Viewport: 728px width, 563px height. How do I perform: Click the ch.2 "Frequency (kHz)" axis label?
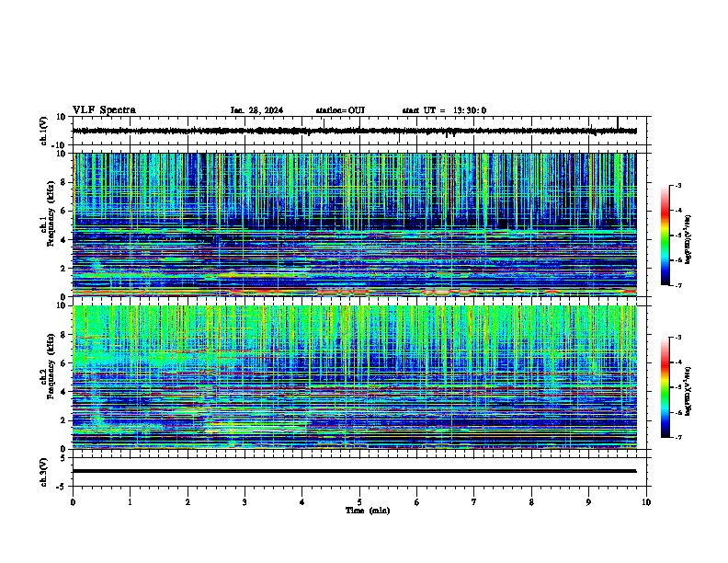point(51,366)
